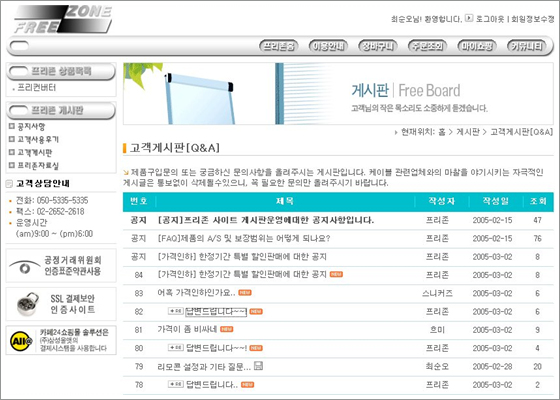
Task: Open the 프리존홈 navigation button
Action: (279, 46)
